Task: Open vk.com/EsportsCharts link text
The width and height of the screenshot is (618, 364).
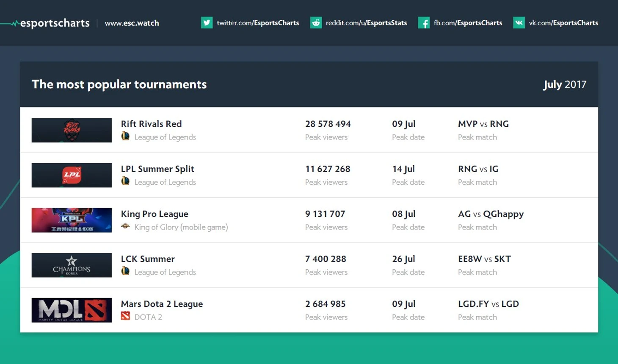Action: [x=563, y=23]
